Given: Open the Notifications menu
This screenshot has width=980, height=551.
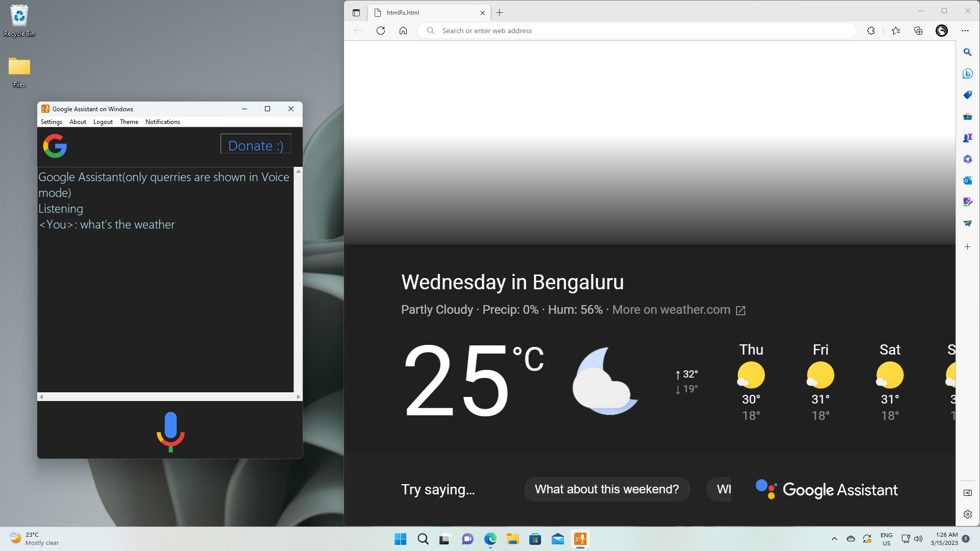Looking at the screenshot, I should pos(162,122).
